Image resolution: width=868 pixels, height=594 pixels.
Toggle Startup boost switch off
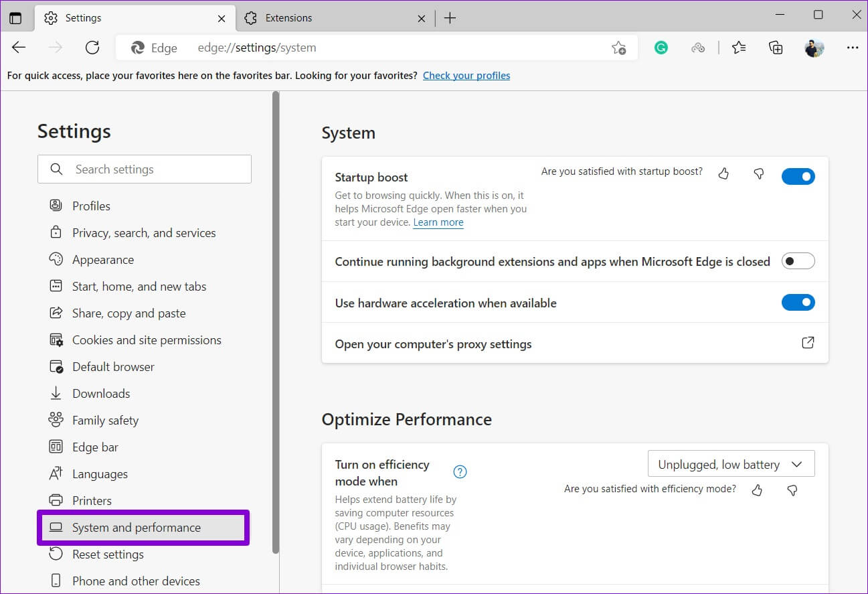tap(798, 177)
